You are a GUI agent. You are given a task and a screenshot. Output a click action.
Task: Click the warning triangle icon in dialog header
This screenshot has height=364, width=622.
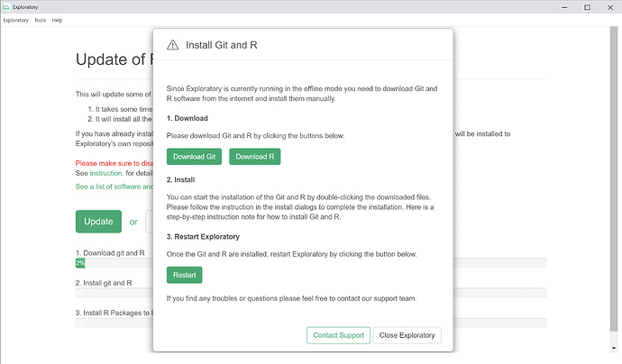pyautogui.click(x=172, y=45)
